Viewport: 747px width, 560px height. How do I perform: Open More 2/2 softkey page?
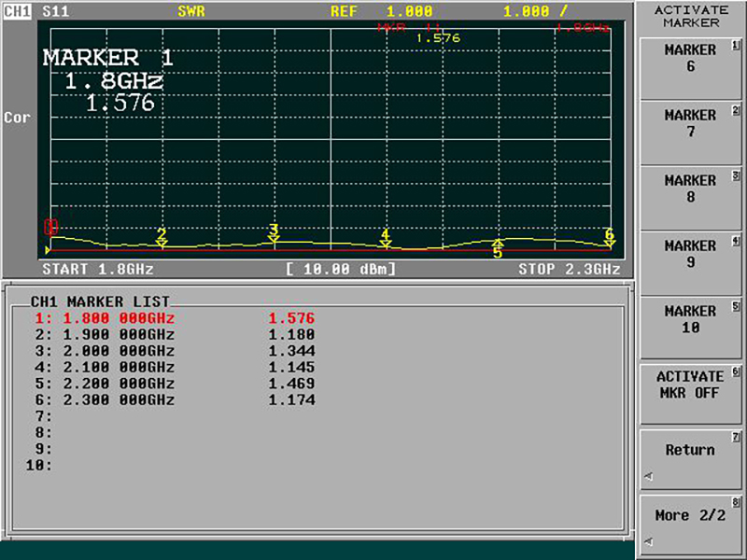(x=690, y=516)
